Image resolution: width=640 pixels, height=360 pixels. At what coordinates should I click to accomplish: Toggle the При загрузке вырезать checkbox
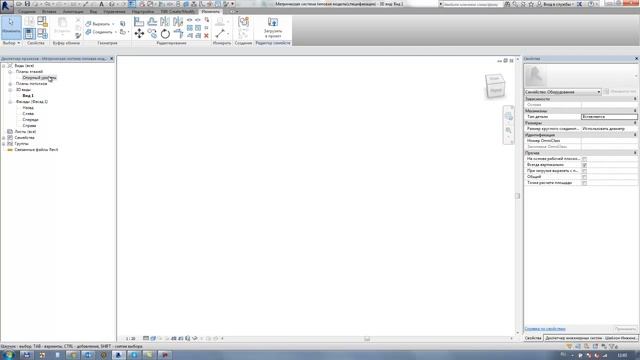584,171
